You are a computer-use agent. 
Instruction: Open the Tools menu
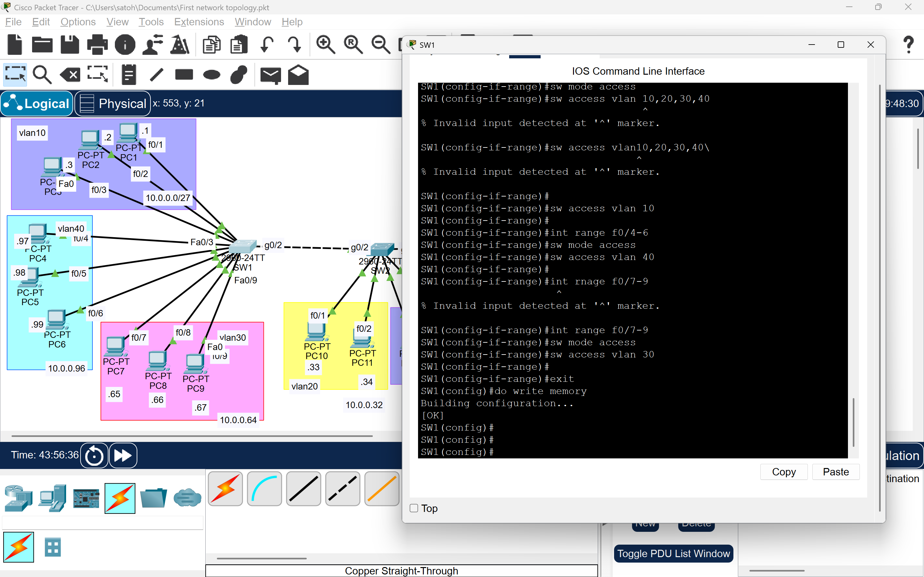point(151,22)
